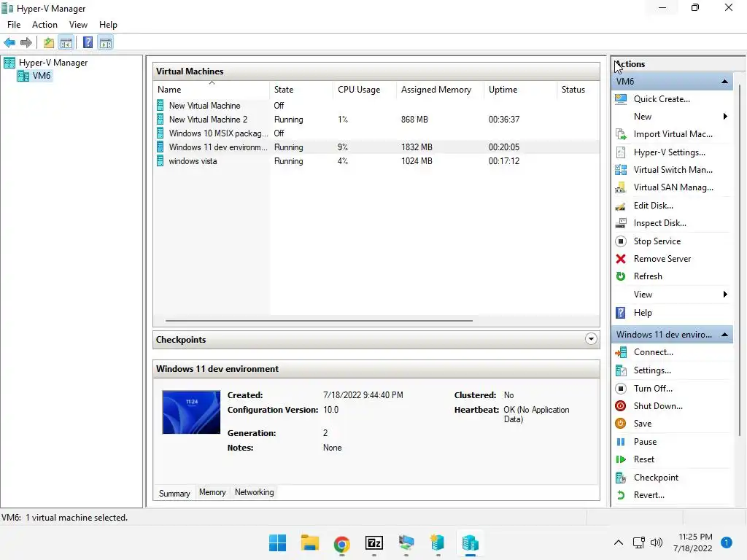Image resolution: width=747 pixels, height=560 pixels.
Task: Click the Connect icon for the VM
Action: 621,352
